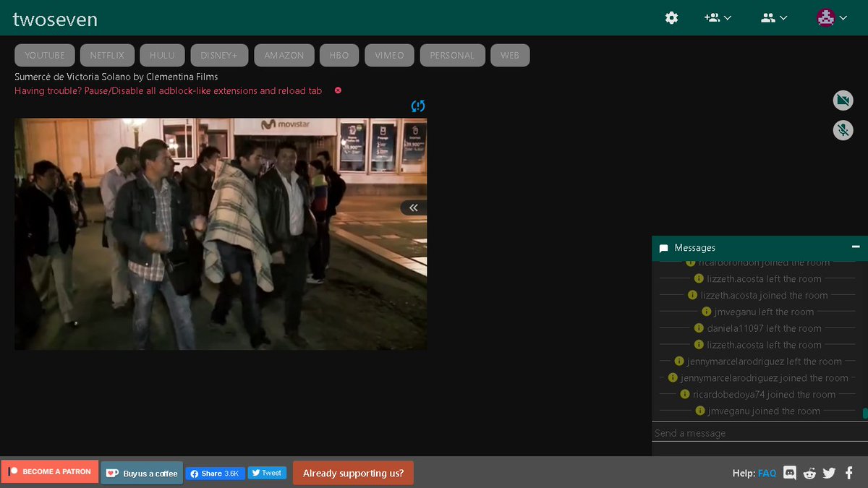Image resolution: width=868 pixels, height=488 pixels.
Task: Open the VIMEO tab
Action: (x=390, y=55)
